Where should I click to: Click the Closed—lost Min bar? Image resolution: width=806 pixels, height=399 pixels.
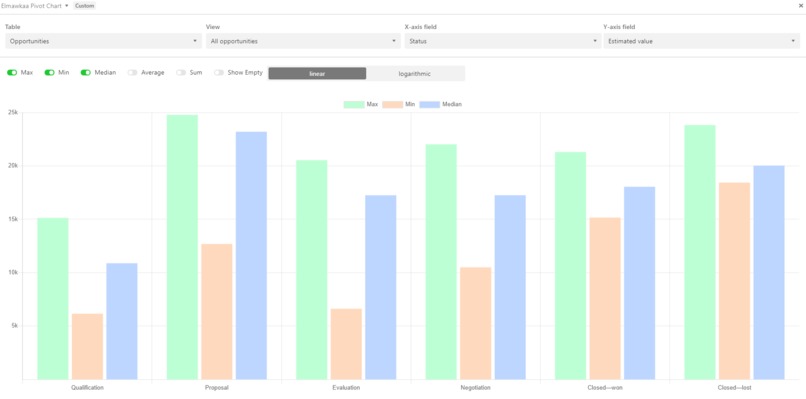[735, 281]
